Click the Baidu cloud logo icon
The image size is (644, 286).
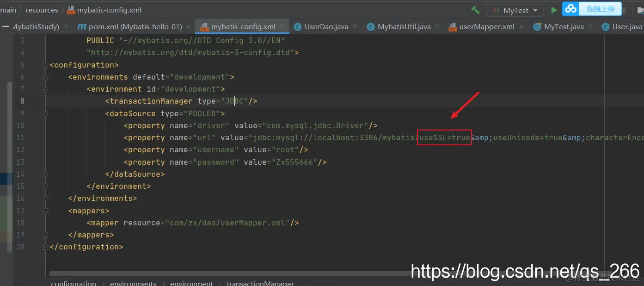571,8
